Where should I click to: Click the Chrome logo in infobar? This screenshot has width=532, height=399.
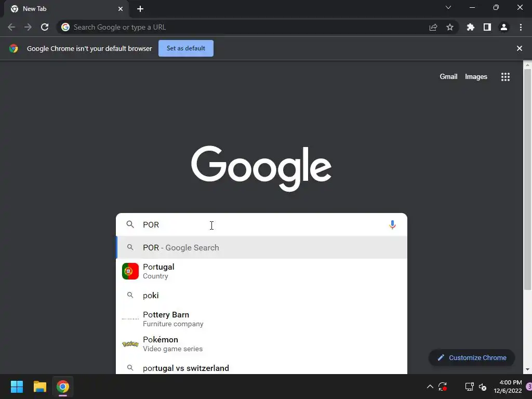[14, 48]
